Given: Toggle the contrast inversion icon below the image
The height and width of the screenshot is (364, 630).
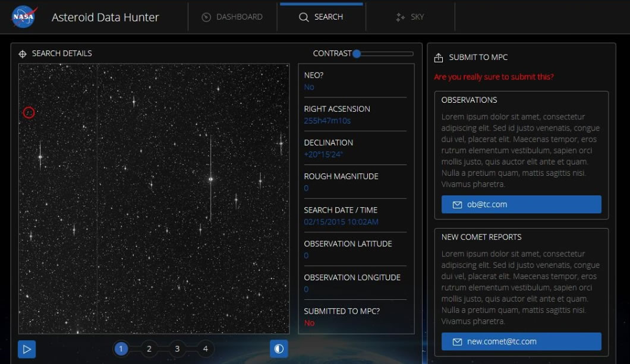Looking at the screenshot, I should point(279,349).
